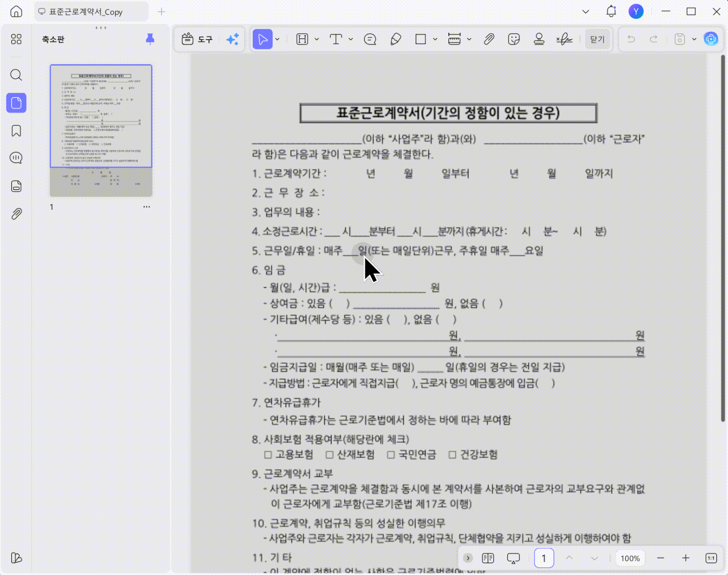Screen dimensions: 728x575
Task: Select page 1 thumbnail
Action: 101,131
